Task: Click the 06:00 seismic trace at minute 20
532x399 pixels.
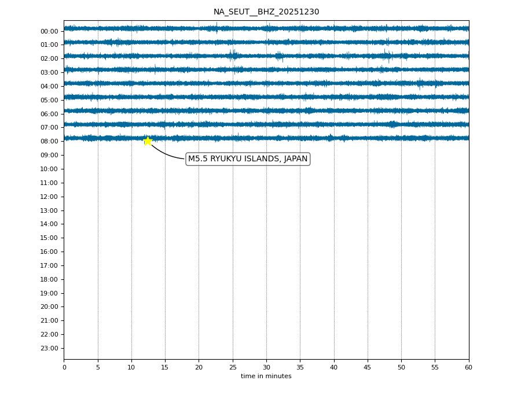Action: 199,110
